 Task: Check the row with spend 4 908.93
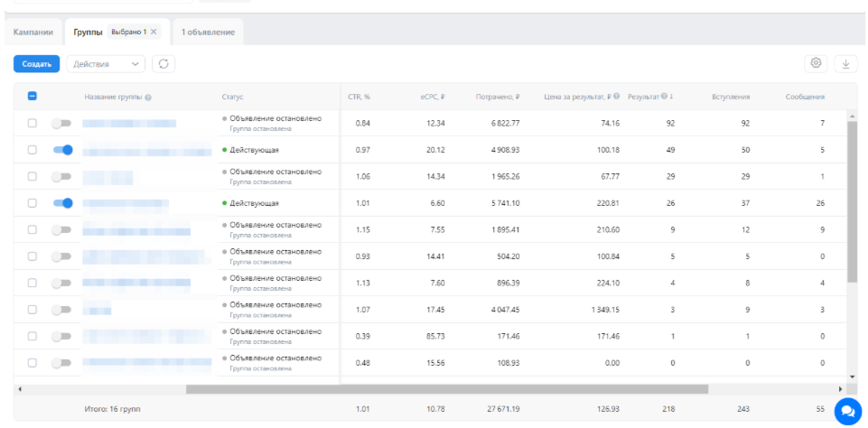click(x=33, y=150)
